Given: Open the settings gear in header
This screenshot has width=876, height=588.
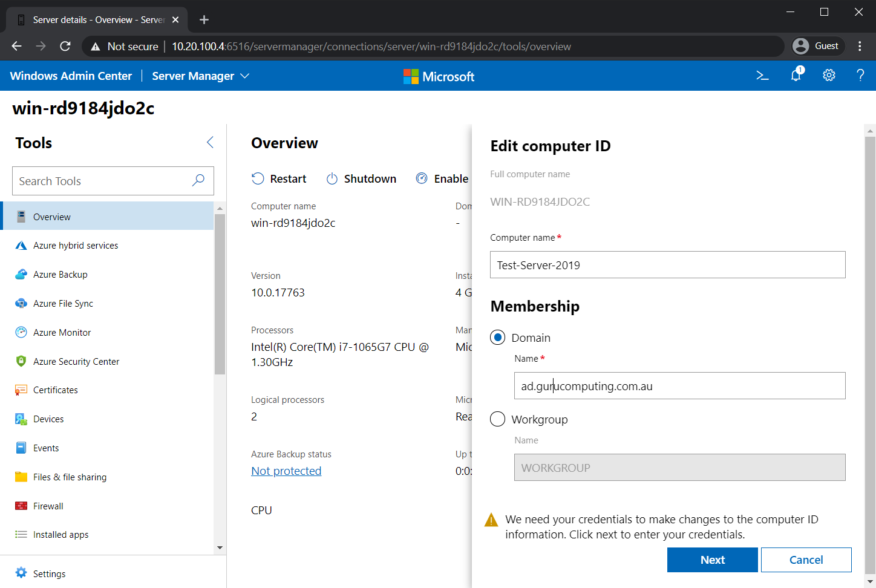Looking at the screenshot, I should tap(829, 75).
